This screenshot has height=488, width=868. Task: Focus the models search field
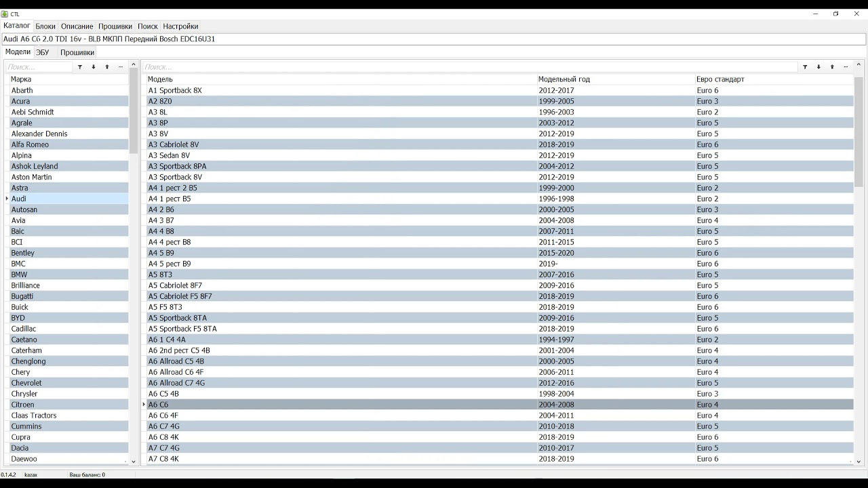tap(470, 67)
